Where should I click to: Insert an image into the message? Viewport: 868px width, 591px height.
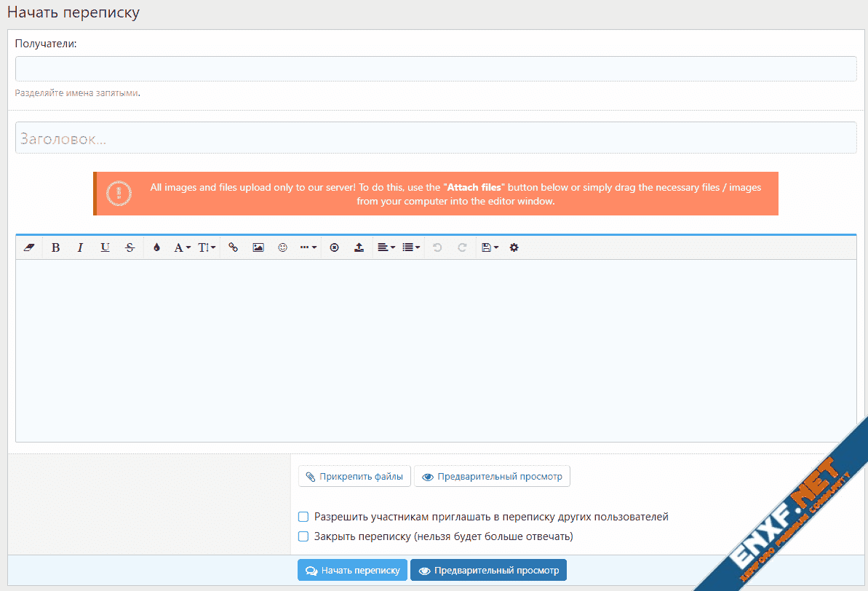(x=258, y=247)
